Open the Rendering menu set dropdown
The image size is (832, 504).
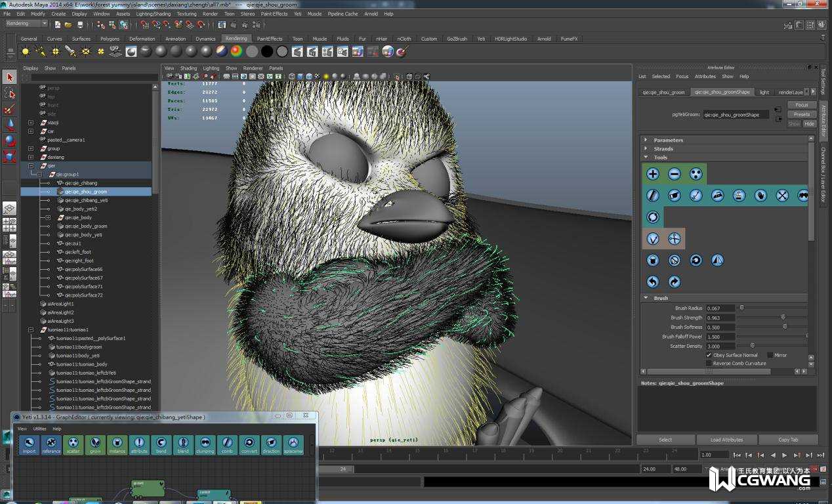(x=26, y=24)
